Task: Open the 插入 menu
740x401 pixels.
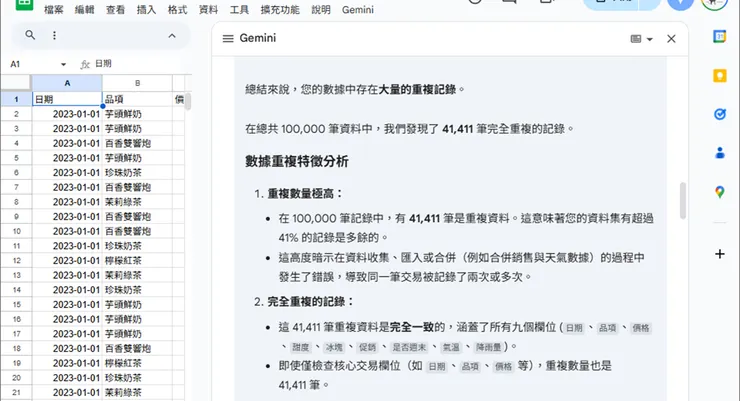Action: (x=146, y=10)
